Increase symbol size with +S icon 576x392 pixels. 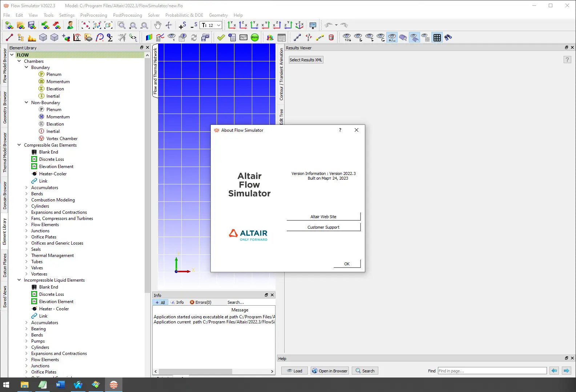pos(182,25)
